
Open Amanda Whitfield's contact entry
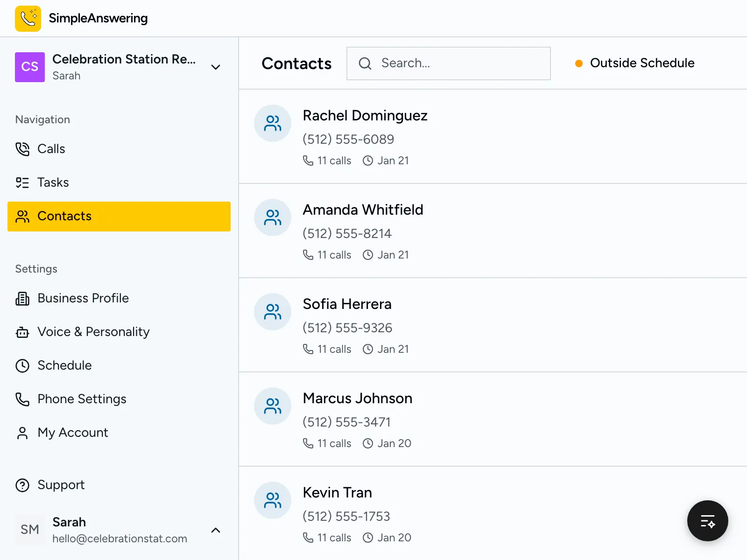pyautogui.click(x=363, y=210)
